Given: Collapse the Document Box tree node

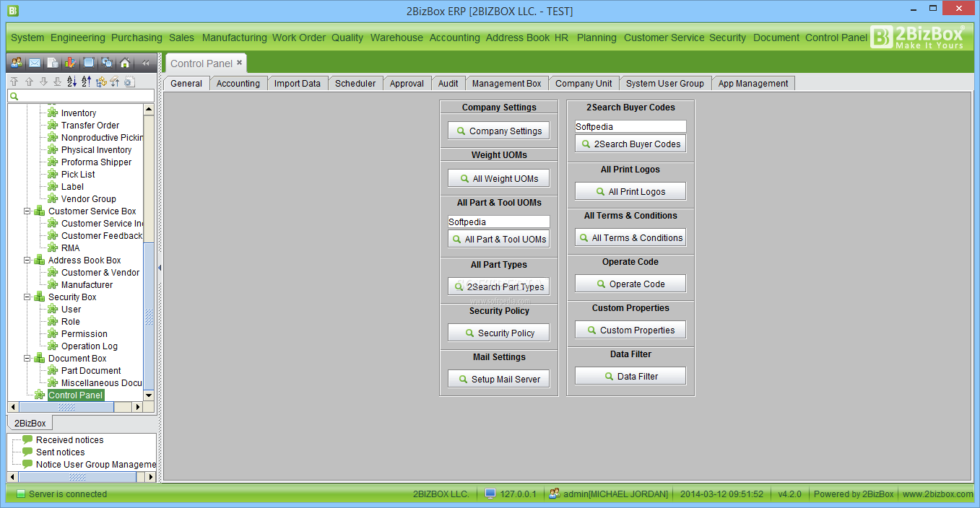Looking at the screenshot, I should 27,359.
